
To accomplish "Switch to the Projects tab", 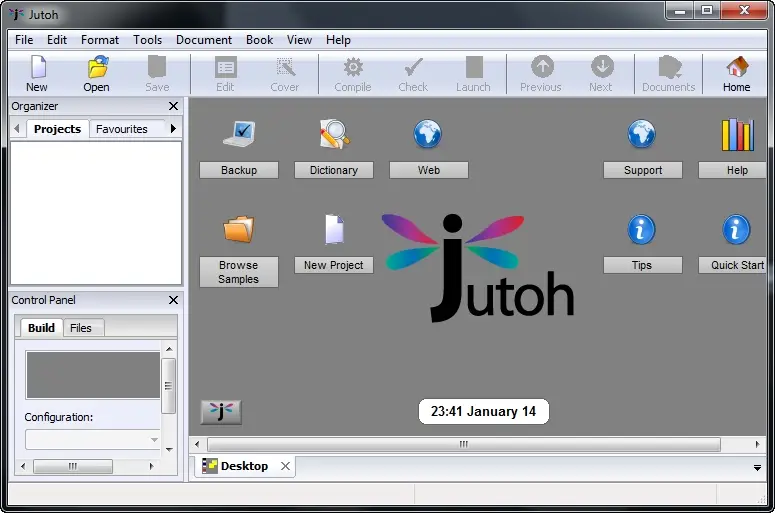I will pyautogui.click(x=57, y=129).
